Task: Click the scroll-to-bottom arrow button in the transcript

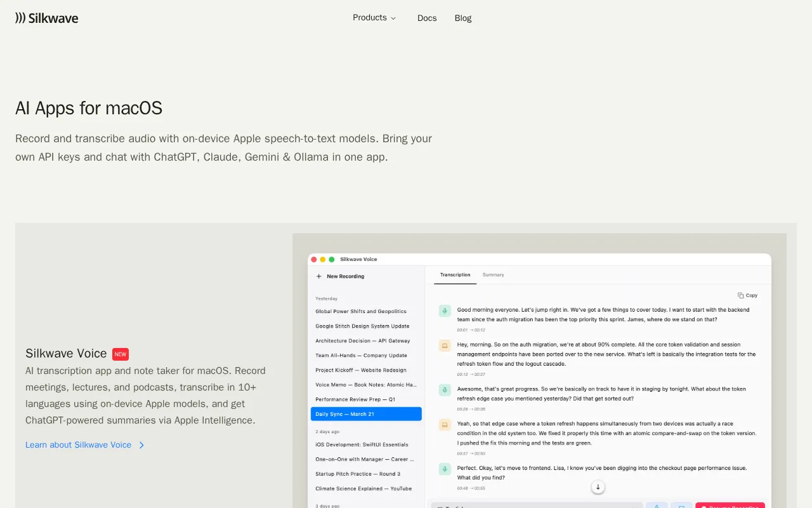Action: 598,487
